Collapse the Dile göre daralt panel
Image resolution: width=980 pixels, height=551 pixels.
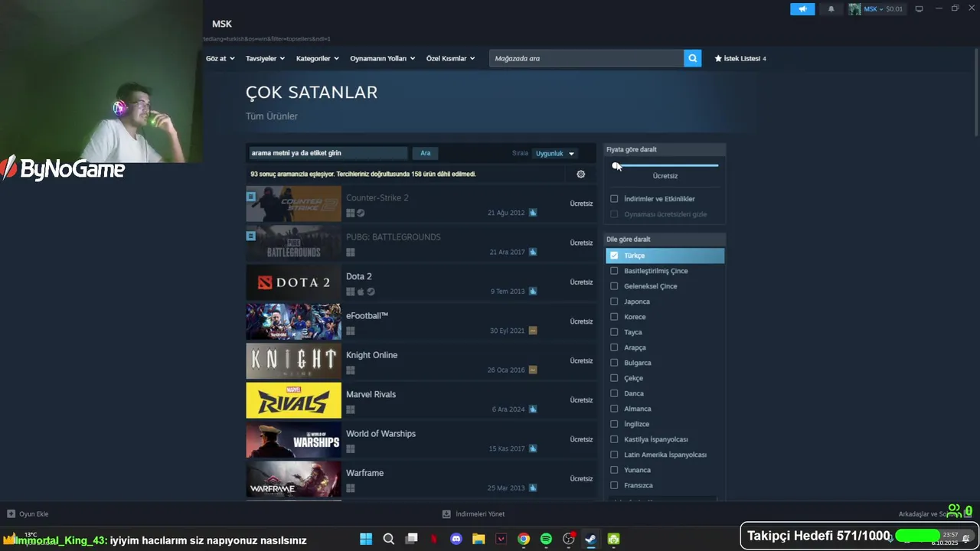(665, 240)
